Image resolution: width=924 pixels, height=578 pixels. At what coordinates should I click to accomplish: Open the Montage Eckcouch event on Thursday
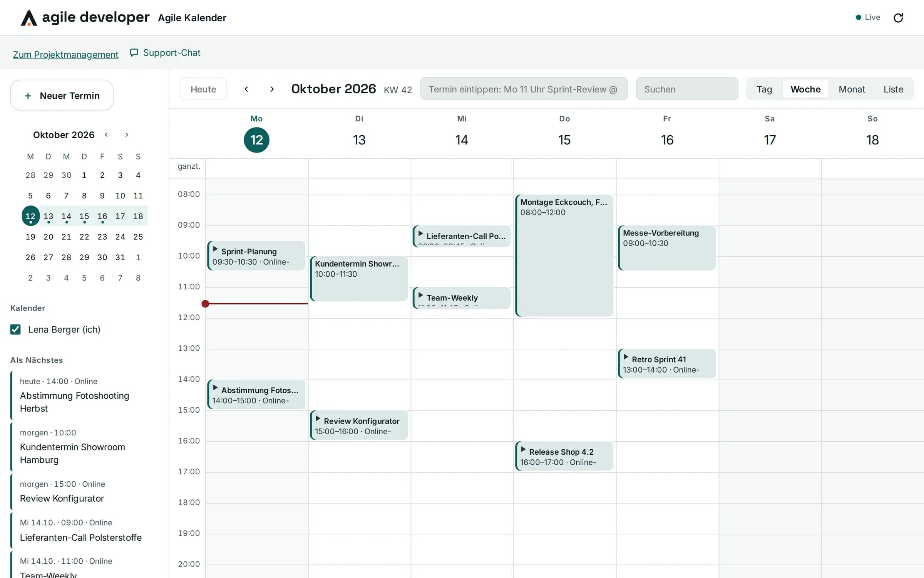564,256
